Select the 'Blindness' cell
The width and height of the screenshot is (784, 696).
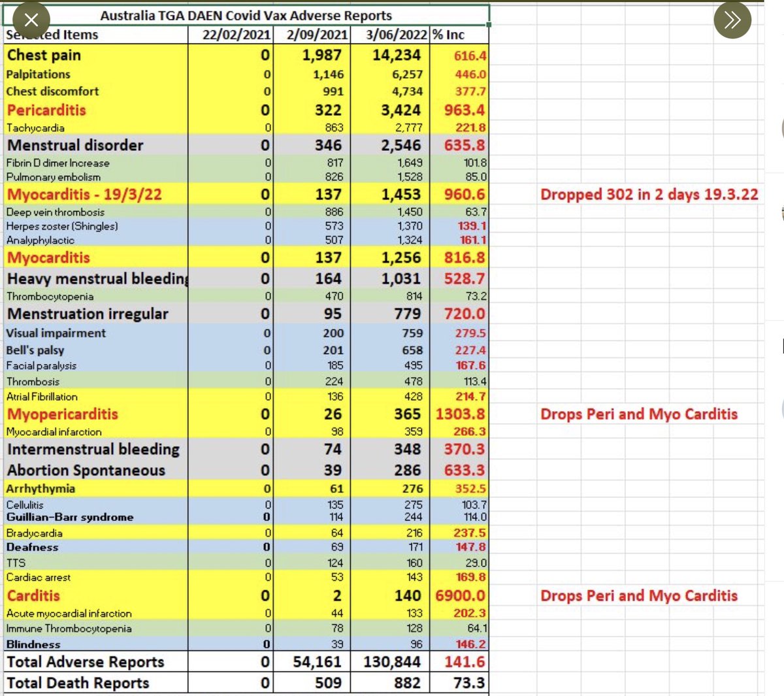[33, 644]
